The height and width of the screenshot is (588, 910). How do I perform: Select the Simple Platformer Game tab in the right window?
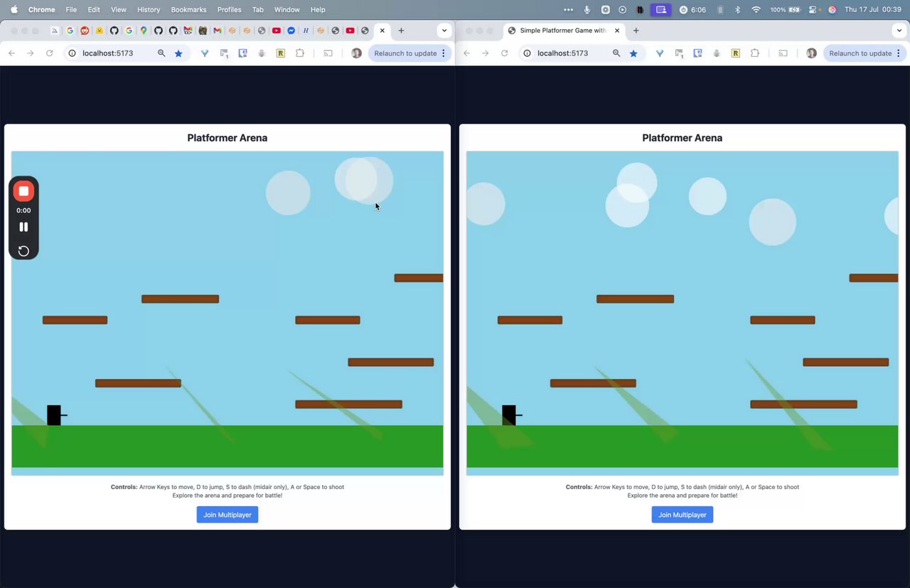[564, 31]
